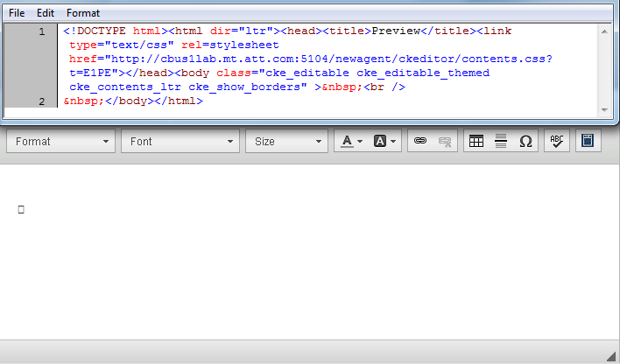Open the text color picker
620x364 pixels.
click(351, 141)
